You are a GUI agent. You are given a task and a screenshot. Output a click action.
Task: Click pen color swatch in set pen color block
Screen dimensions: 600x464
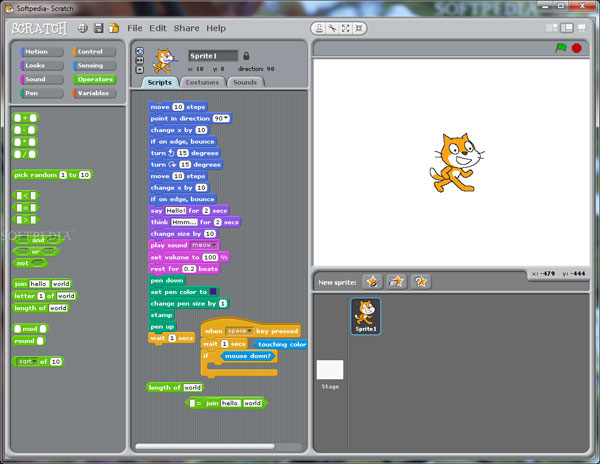213,292
